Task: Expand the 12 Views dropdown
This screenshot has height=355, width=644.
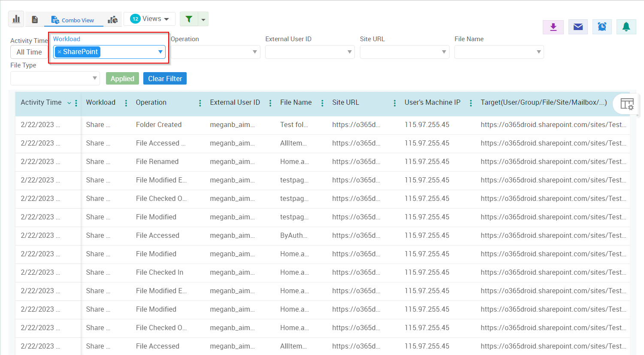Action: click(x=150, y=19)
